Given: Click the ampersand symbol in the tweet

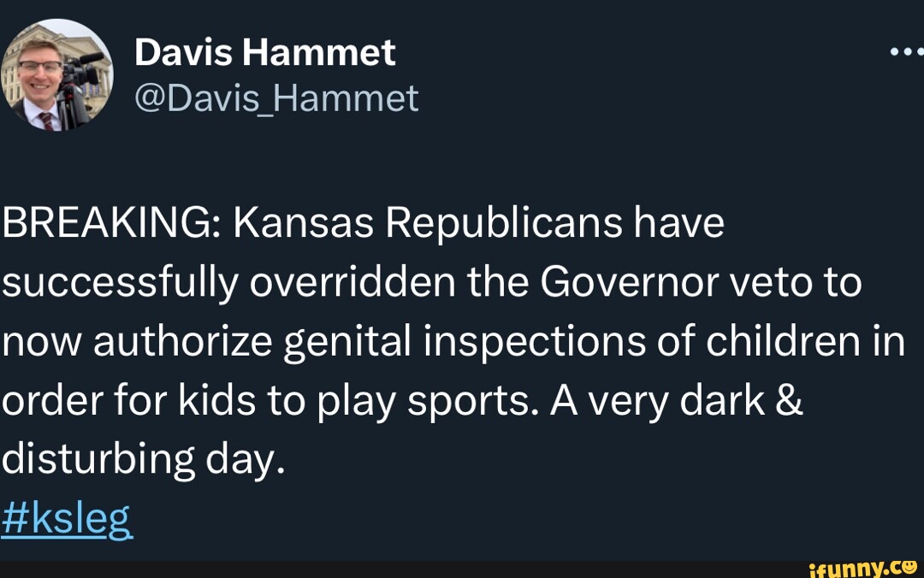Looking at the screenshot, I should click(790, 401).
